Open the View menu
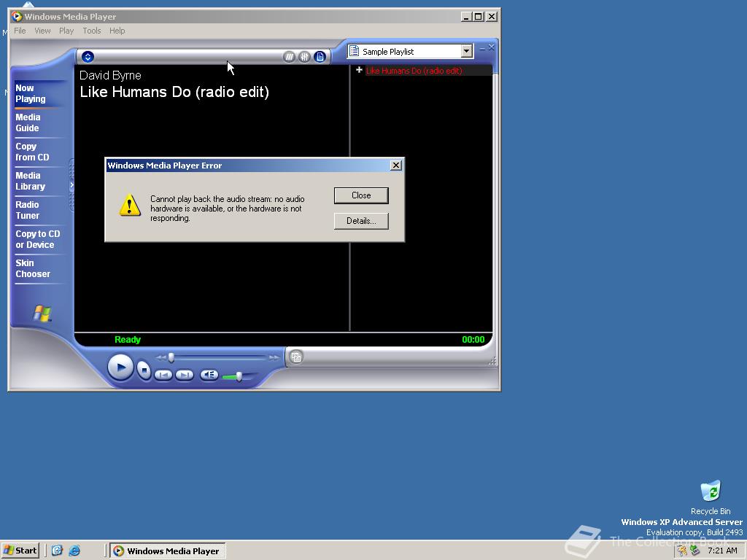 tap(42, 31)
